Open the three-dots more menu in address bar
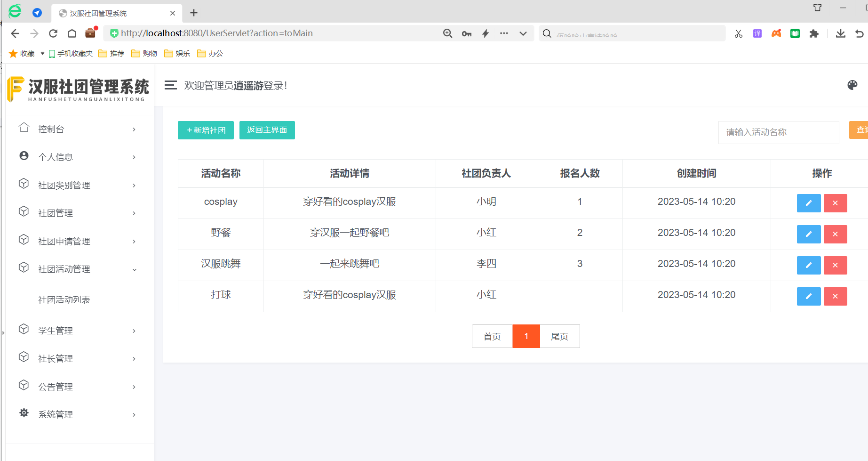This screenshot has width=868, height=461. coord(504,33)
